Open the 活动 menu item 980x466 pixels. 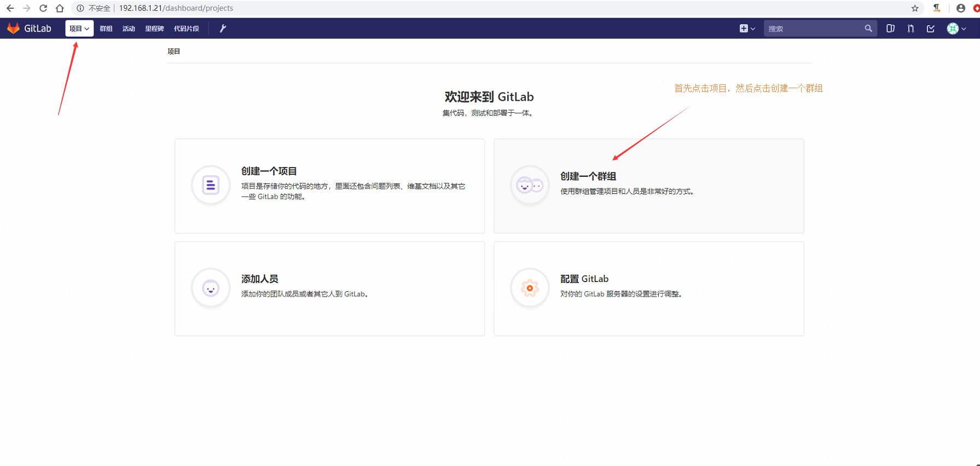click(129, 28)
